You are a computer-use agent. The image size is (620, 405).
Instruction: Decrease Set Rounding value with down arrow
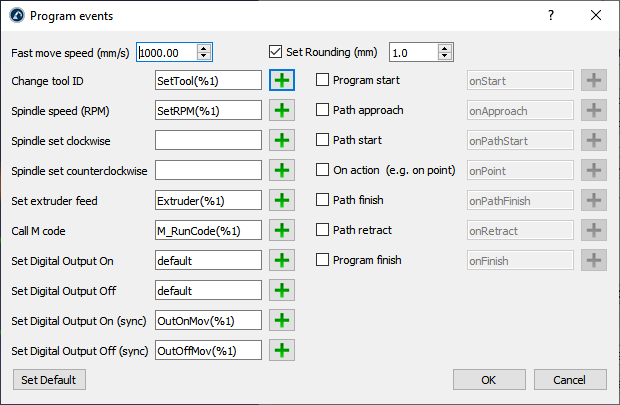[429, 56]
